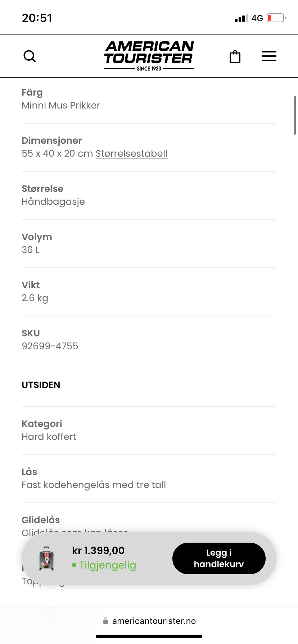Tap the Tilgjengelig availability label
The image size is (298, 644).
(108, 565)
